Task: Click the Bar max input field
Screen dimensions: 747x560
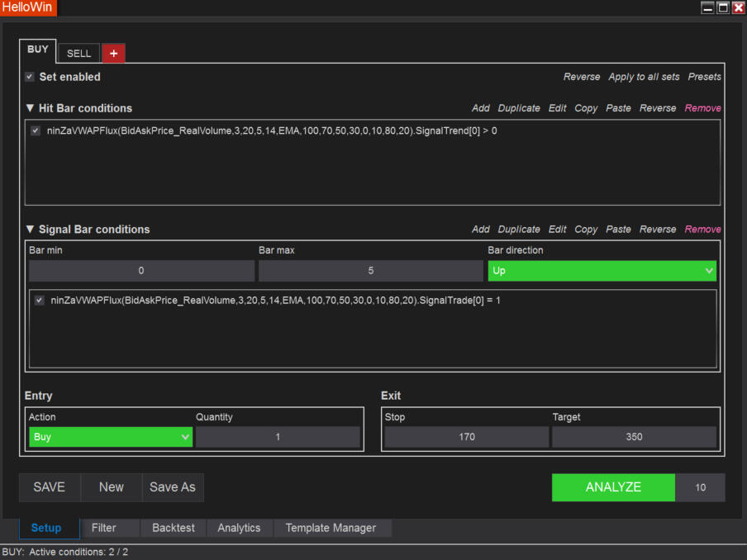Action: click(x=370, y=271)
